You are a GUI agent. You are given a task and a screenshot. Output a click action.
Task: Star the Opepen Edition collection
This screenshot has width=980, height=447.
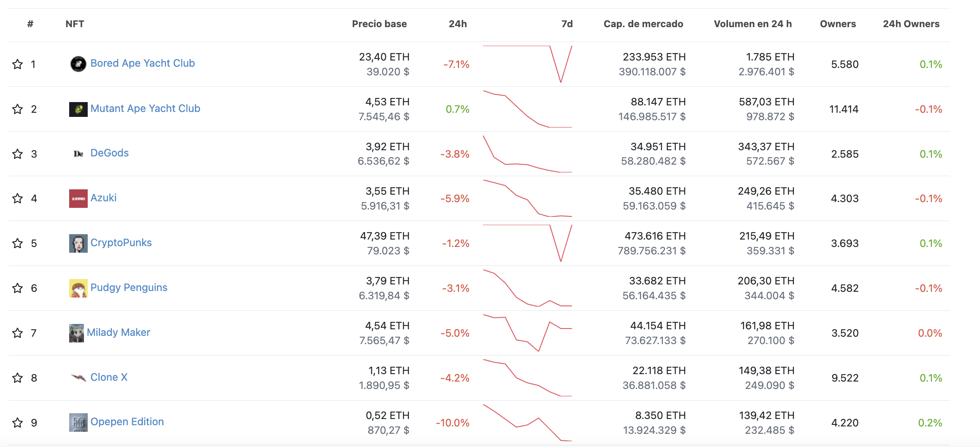pos(18,423)
